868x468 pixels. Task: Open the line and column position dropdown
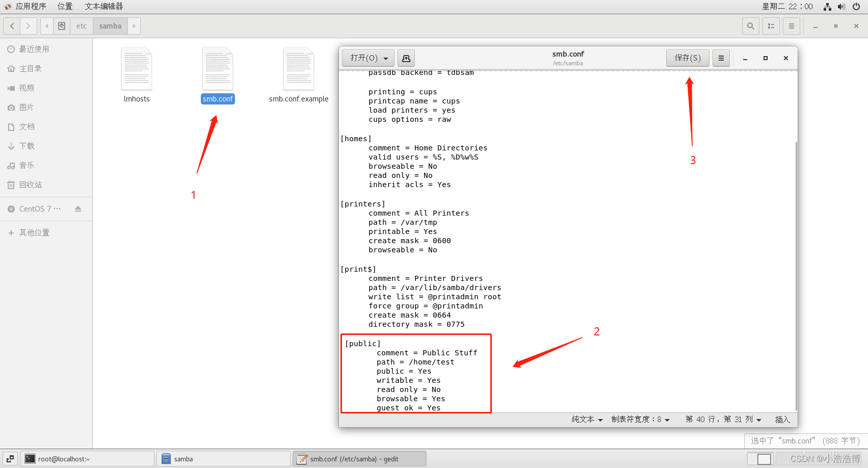coord(723,420)
